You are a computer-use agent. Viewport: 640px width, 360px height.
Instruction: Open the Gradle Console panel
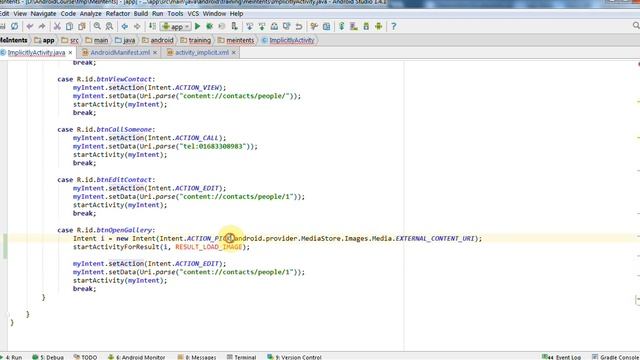[616, 357]
